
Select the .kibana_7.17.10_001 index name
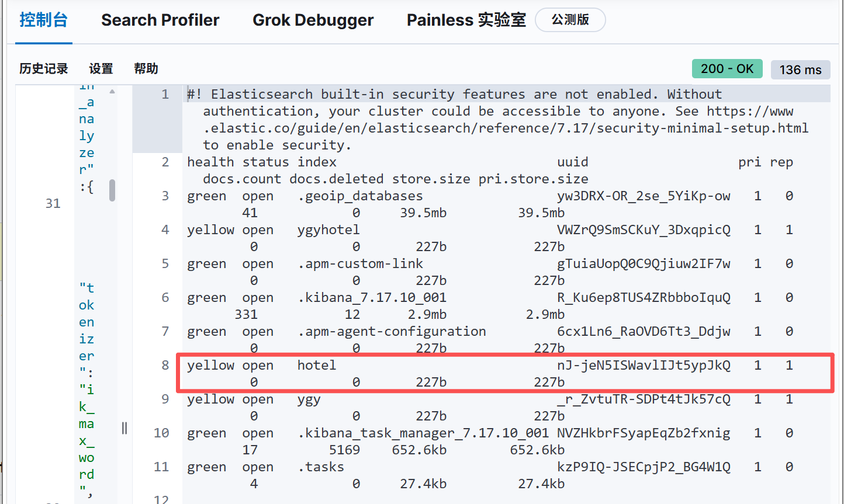click(x=372, y=297)
